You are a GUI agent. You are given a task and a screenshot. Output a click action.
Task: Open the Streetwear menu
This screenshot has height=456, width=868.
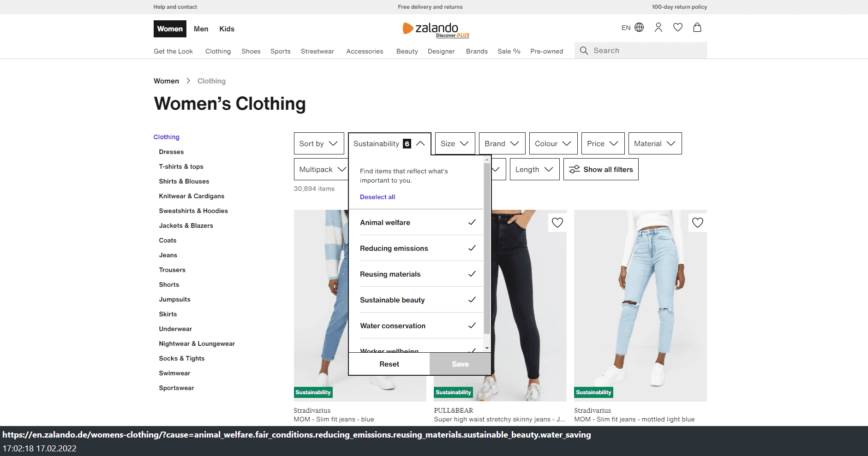317,51
